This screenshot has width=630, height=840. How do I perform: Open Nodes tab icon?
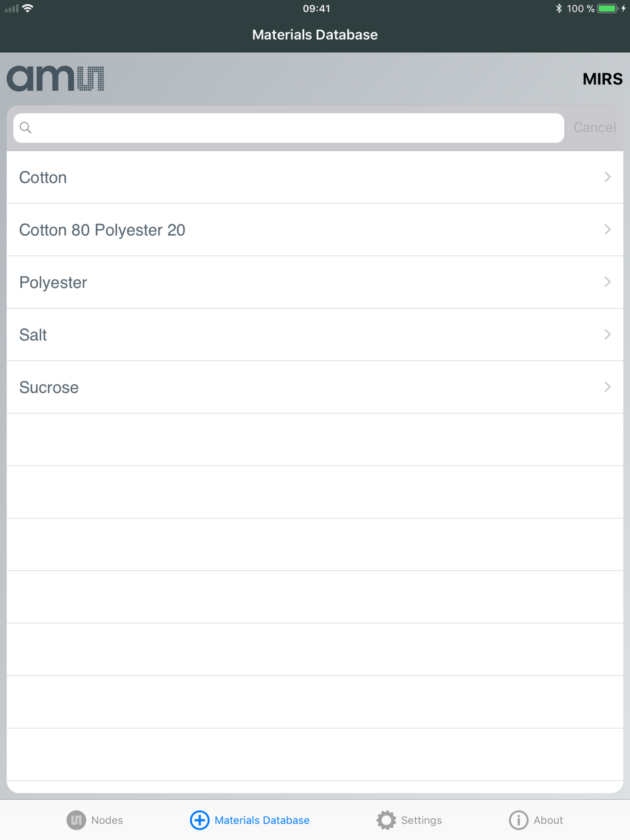[x=76, y=820]
